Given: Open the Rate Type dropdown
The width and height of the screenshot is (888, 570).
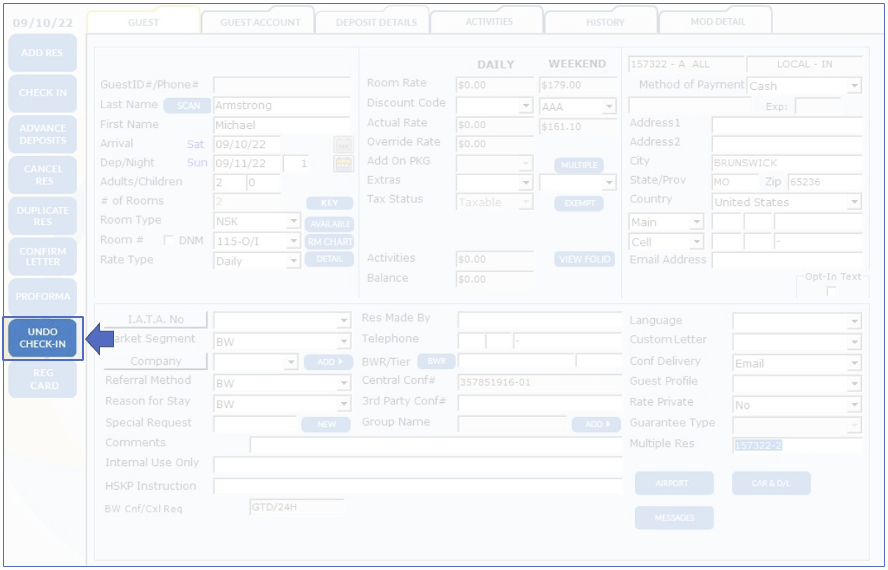Looking at the screenshot, I should pyautogui.click(x=293, y=261).
